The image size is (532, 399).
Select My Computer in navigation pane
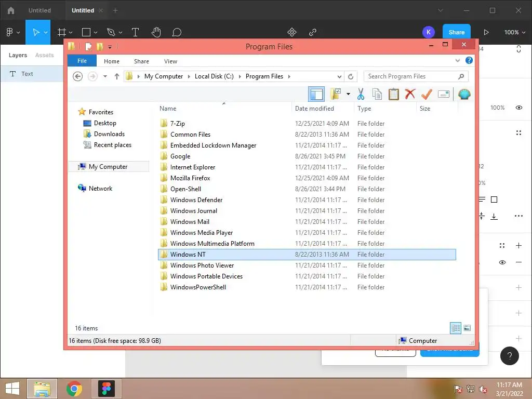(109, 167)
